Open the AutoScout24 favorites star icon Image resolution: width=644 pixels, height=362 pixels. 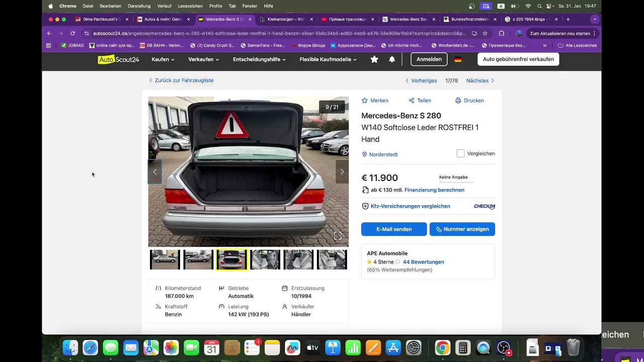pyautogui.click(x=374, y=59)
